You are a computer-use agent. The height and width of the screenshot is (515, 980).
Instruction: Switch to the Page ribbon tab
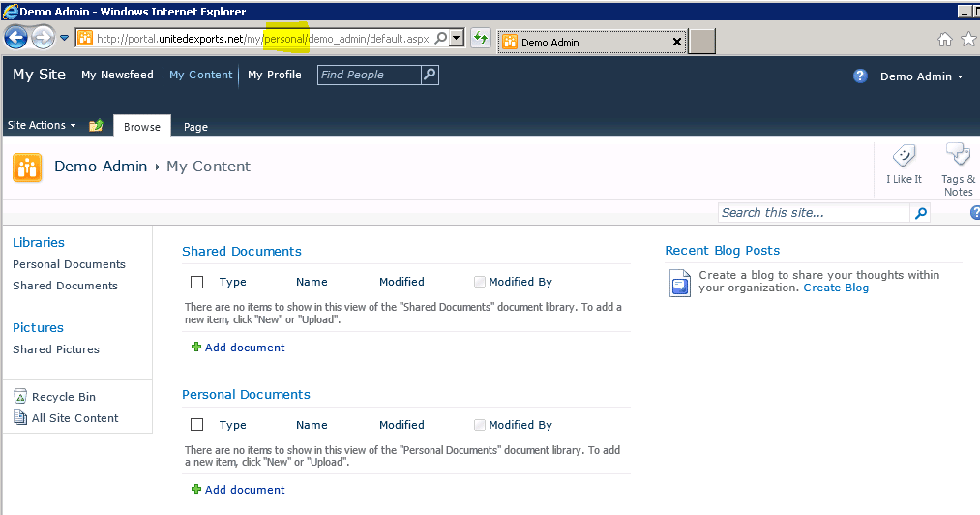click(195, 127)
